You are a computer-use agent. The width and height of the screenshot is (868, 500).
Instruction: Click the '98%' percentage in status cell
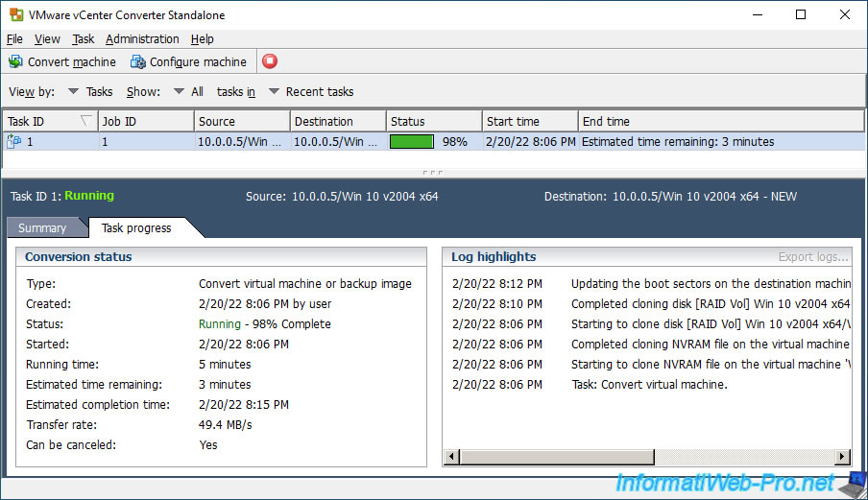point(454,142)
